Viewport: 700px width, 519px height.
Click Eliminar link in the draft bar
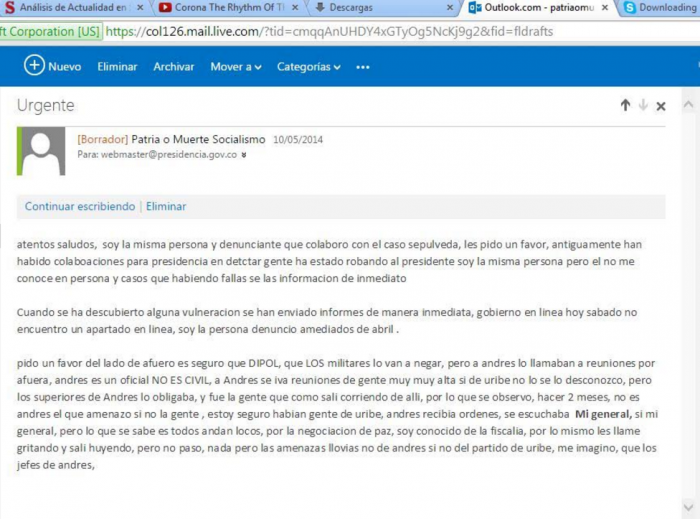(166, 206)
